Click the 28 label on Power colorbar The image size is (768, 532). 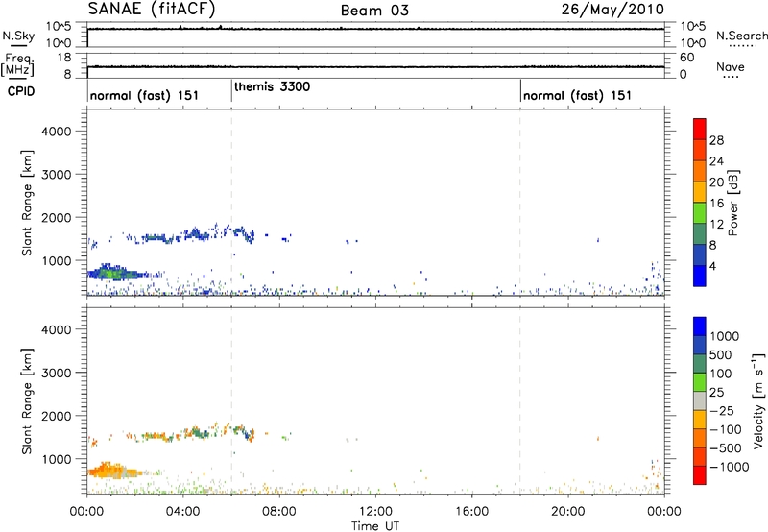click(716, 140)
